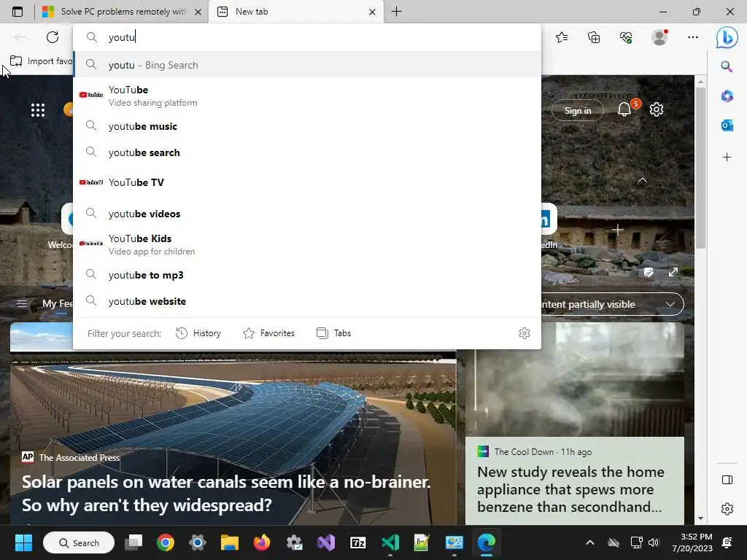The width and height of the screenshot is (747, 560).
Task: Choose the YouTube Kids suggestion
Action: (x=307, y=244)
